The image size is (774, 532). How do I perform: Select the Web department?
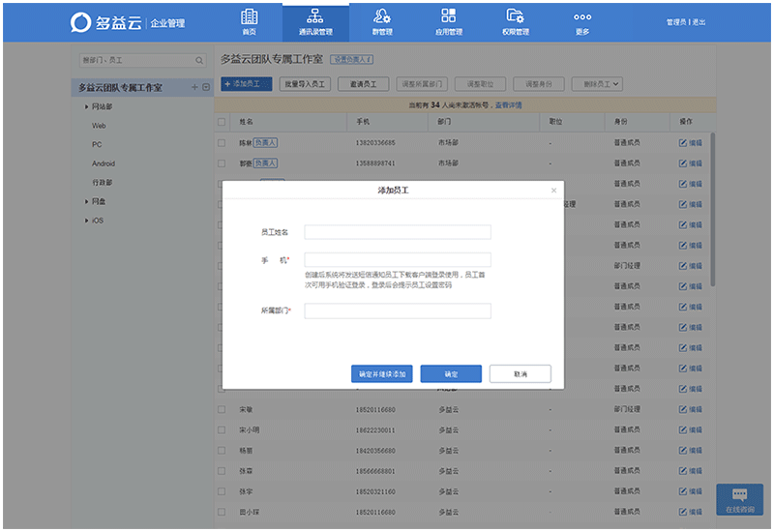pyautogui.click(x=99, y=126)
